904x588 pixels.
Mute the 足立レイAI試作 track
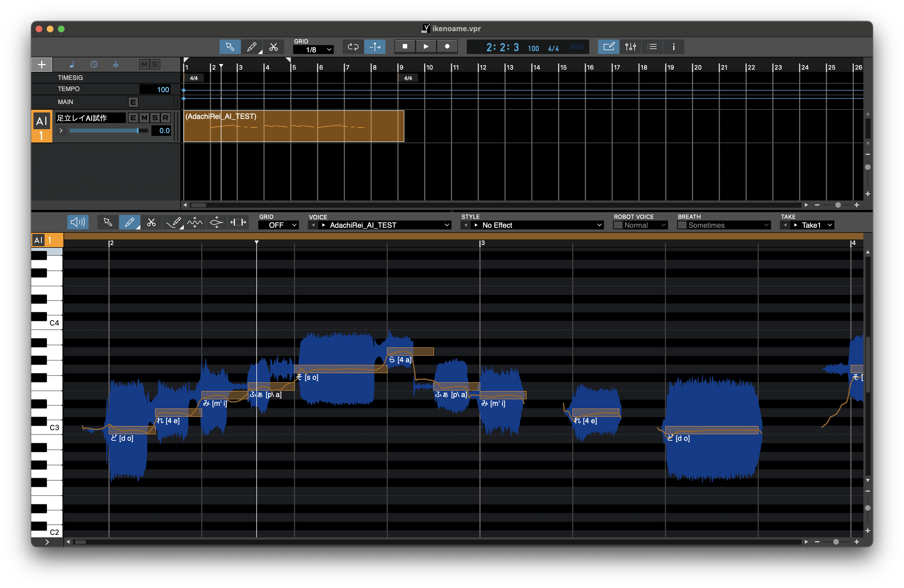point(144,118)
